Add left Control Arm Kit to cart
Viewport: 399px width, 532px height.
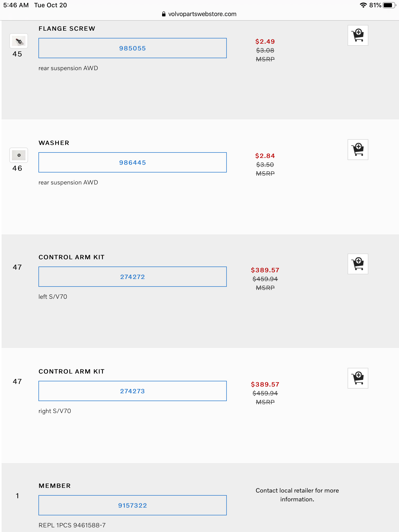(x=358, y=264)
